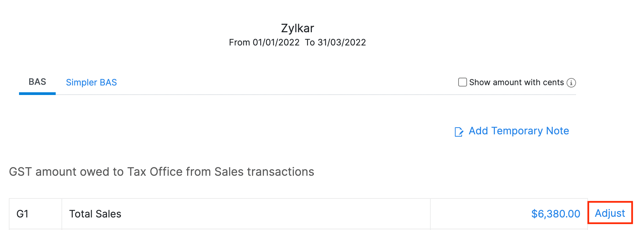Click the Zylkar organization heading
644x230 pixels.
click(x=298, y=28)
